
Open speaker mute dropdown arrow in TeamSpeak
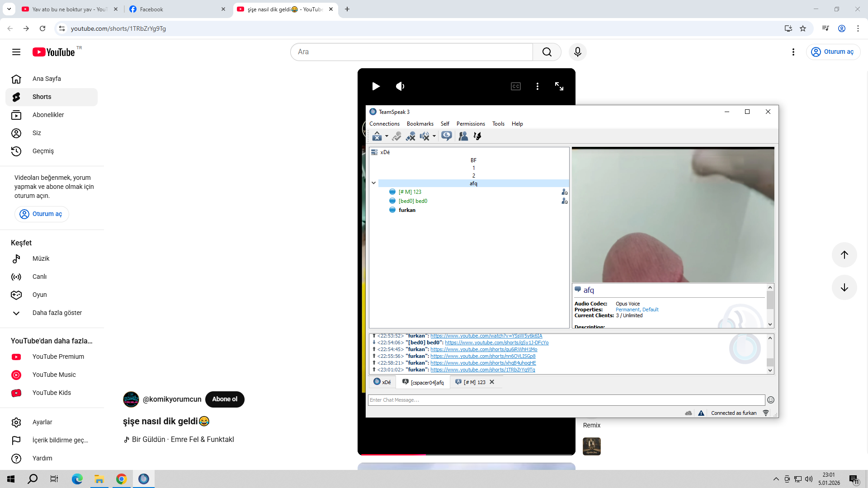pyautogui.click(x=434, y=136)
